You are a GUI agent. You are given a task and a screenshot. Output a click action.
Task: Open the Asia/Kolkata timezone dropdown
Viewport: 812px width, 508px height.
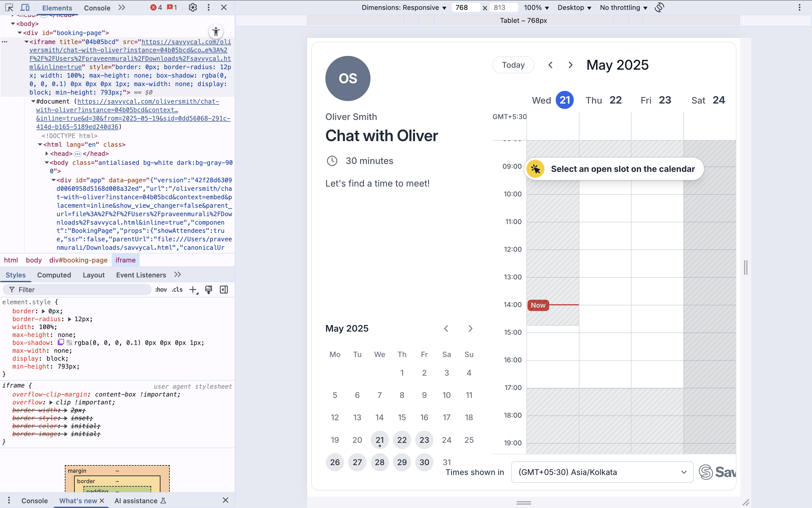coord(602,472)
